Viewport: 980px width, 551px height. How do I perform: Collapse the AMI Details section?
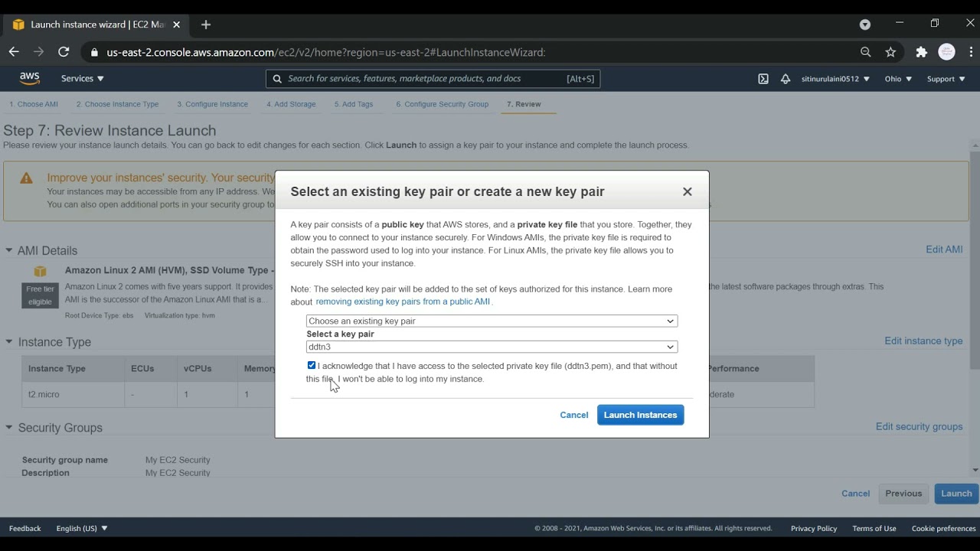click(9, 250)
